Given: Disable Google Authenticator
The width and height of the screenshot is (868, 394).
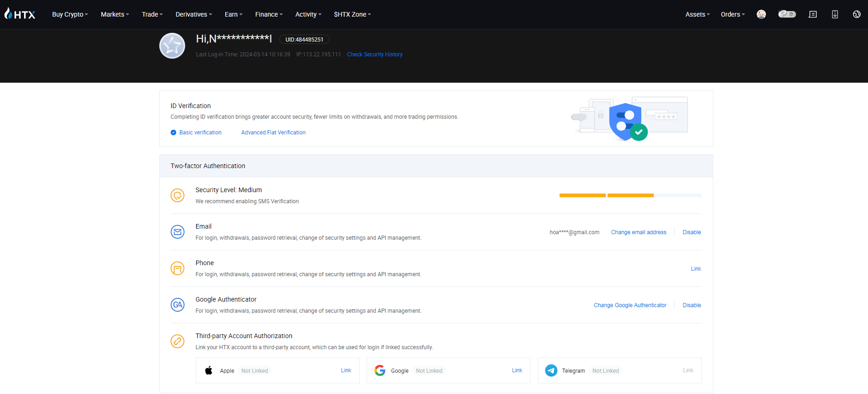Looking at the screenshot, I should tap(692, 305).
